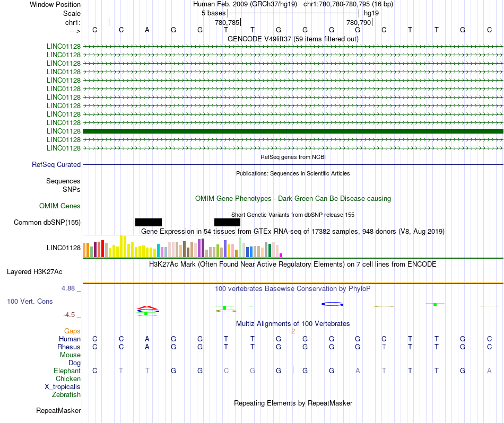Click the tall yellow bars in GTEx expression chart

click(x=123, y=246)
